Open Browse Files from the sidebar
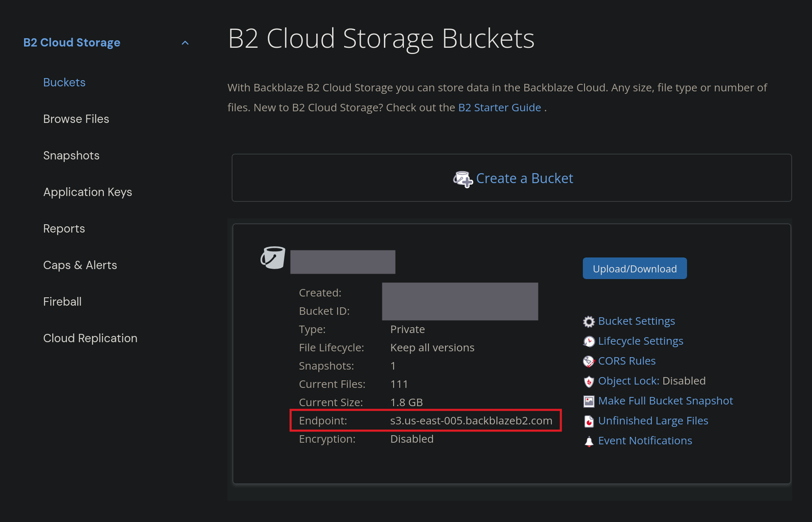812x522 pixels. pos(76,119)
